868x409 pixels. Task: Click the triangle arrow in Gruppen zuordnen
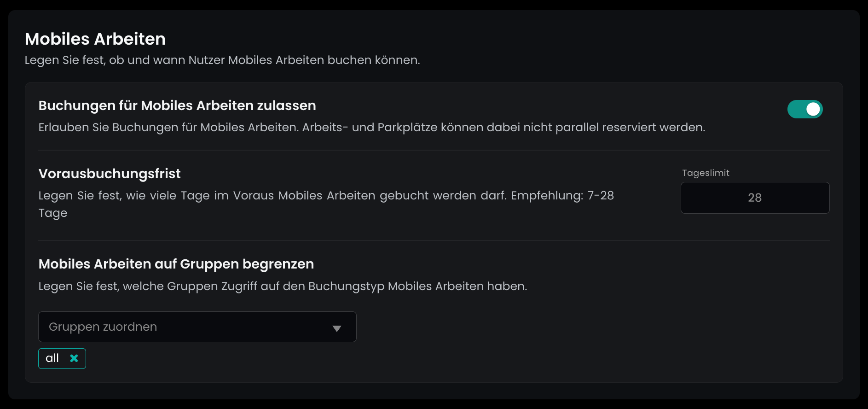(x=337, y=328)
